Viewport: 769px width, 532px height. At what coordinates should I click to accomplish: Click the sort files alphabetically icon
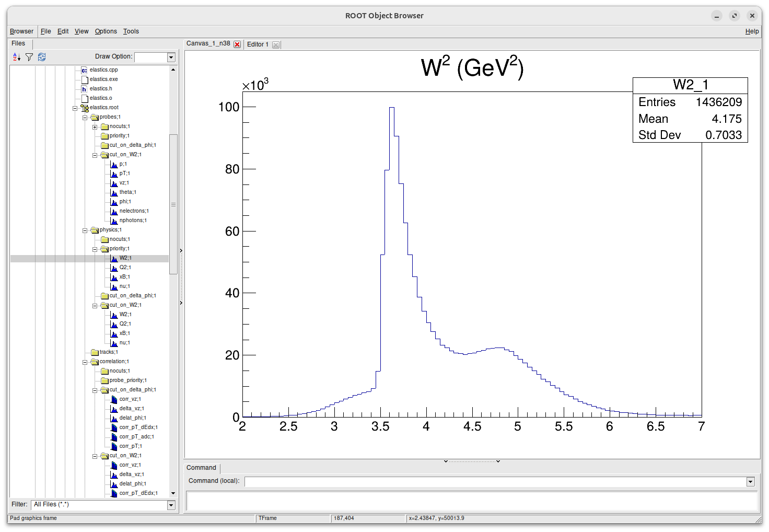(x=17, y=57)
